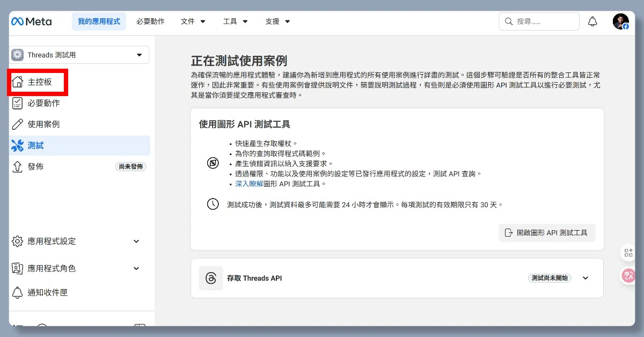Click the Meta logo
Image resolution: width=644 pixels, height=337 pixels.
tap(31, 21)
